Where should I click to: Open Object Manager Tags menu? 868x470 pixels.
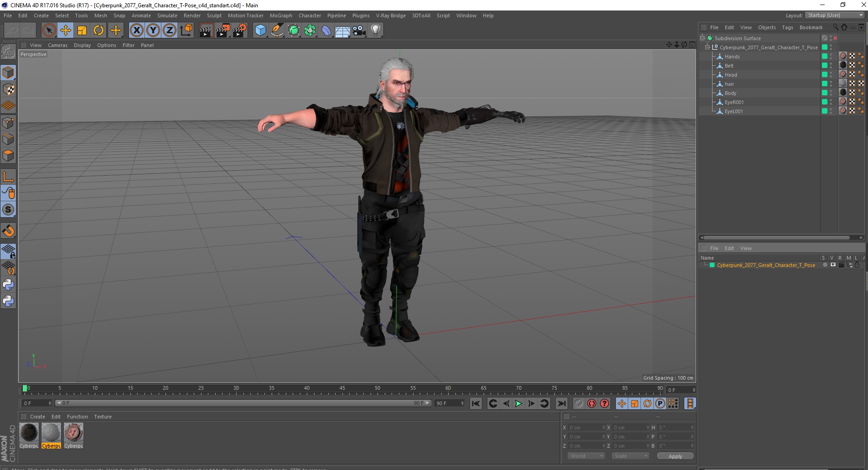pos(787,27)
